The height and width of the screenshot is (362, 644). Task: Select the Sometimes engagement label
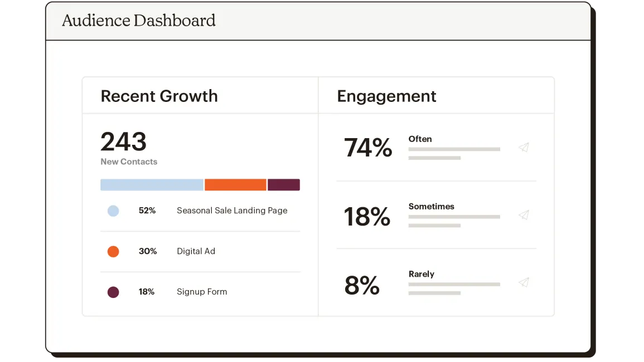pyautogui.click(x=431, y=207)
